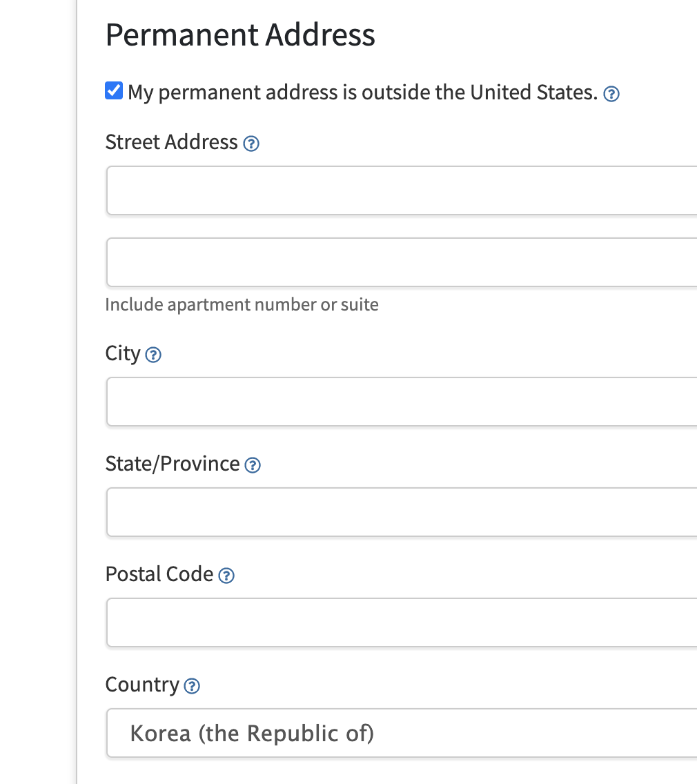
Task: Click the Postal Code help icon
Action: click(226, 576)
